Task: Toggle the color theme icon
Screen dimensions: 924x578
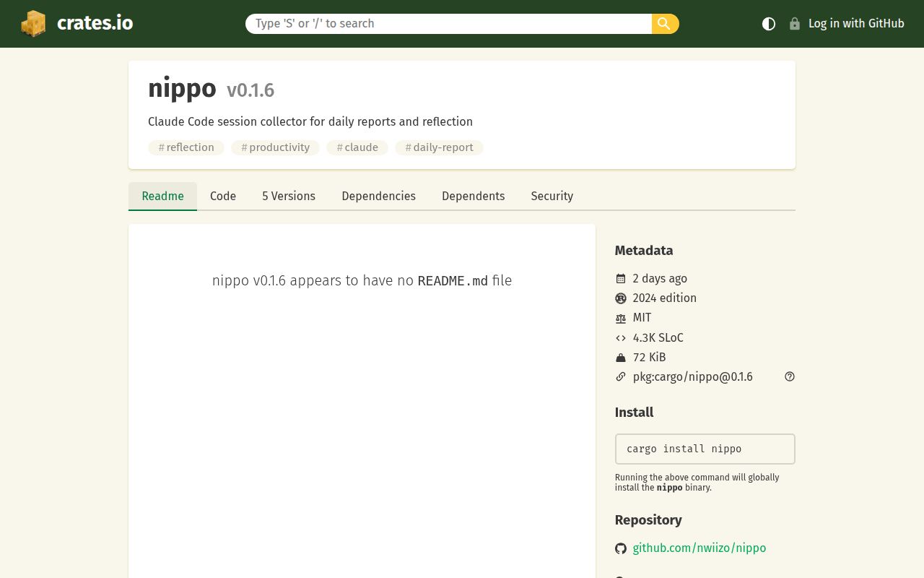Action: pyautogui.click(x=769, y=24)
